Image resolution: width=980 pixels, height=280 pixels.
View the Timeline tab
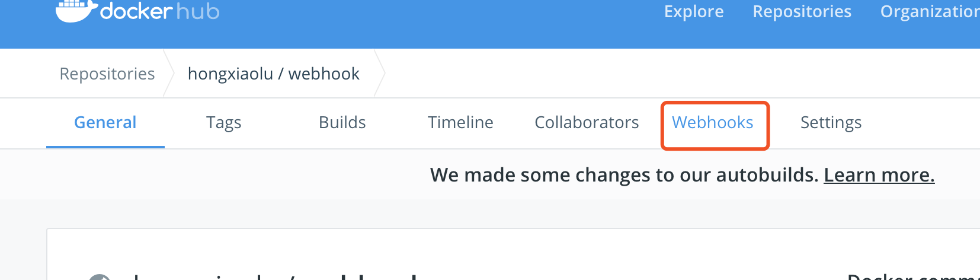coord(461,123)
